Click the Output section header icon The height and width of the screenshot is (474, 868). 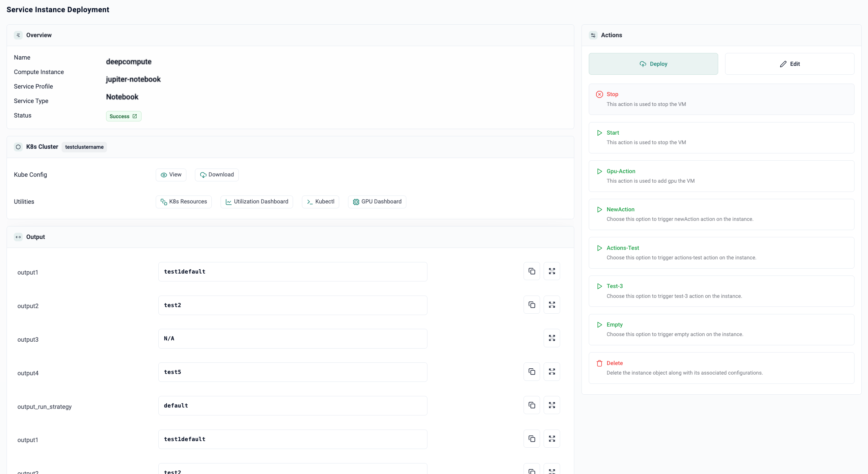click(x=18, y=237)
